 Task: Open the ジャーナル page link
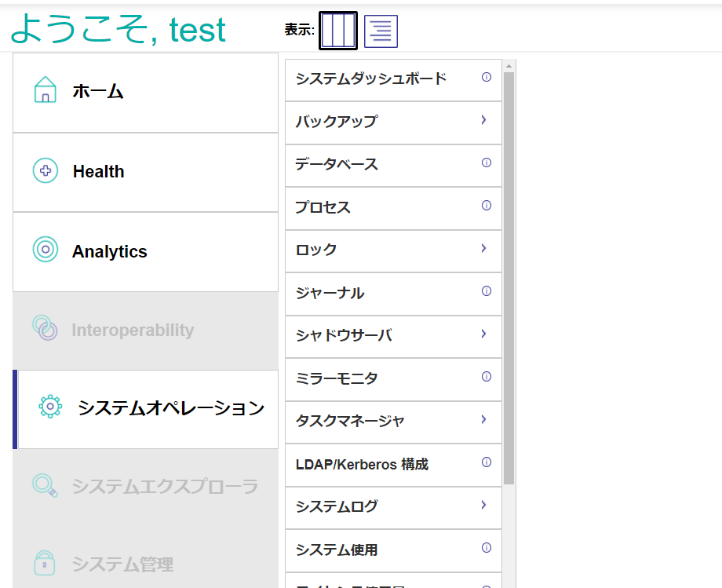click(x=330, y=293)
